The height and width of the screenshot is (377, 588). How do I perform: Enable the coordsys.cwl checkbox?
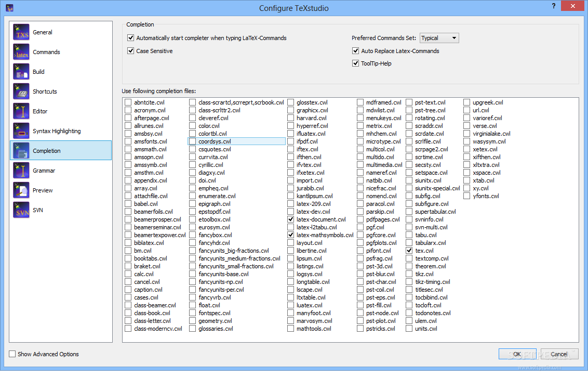click(x=193, y=141)
